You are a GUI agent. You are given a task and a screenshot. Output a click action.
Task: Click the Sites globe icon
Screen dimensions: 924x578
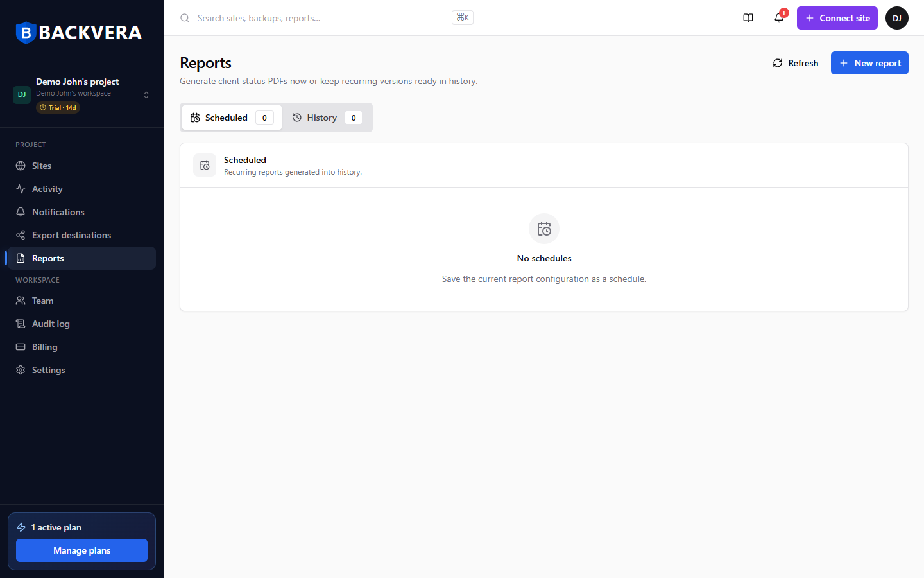21,166
